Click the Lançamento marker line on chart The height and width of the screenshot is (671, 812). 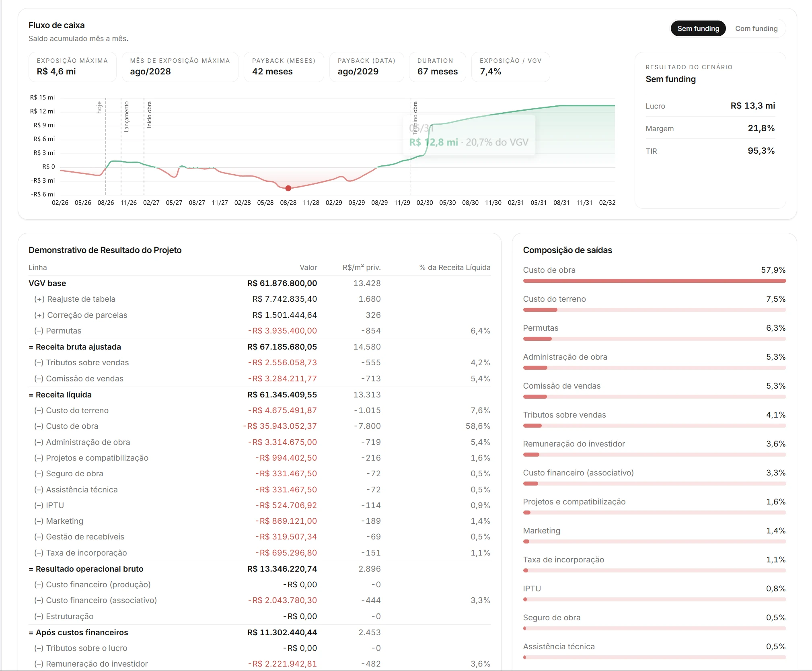[x=121, y=146]
